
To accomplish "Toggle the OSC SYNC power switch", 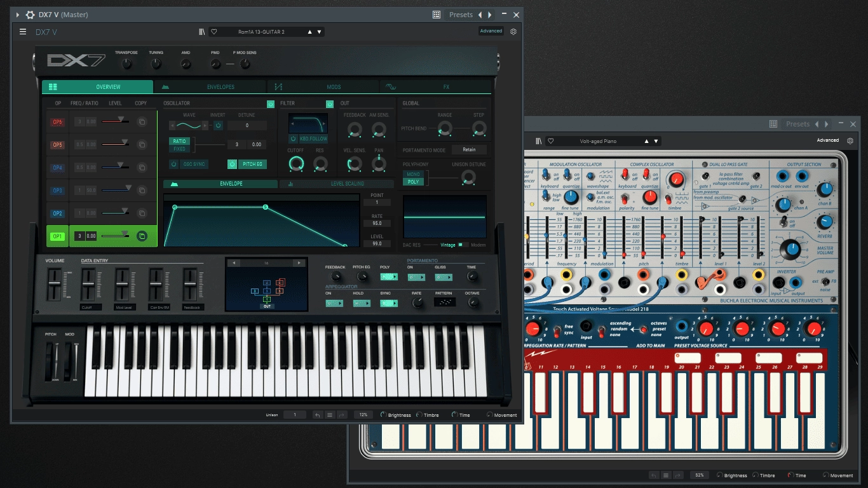I will [173, 164].
